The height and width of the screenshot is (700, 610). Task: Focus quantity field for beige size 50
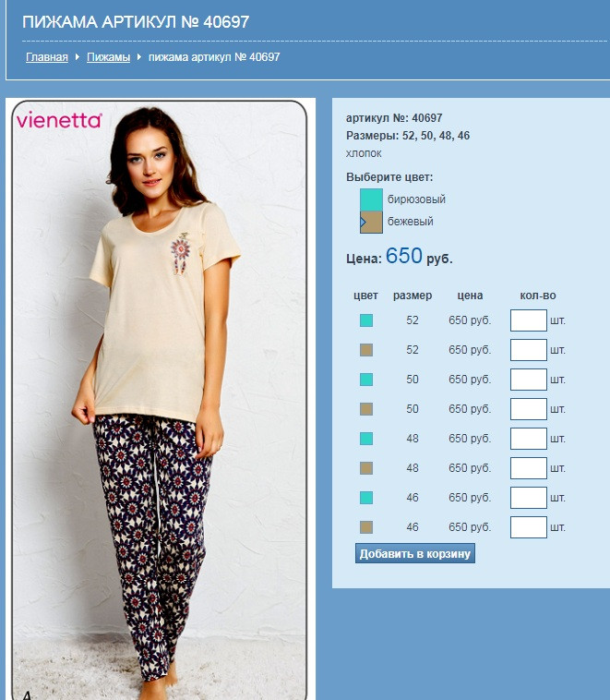click(529, 409)
